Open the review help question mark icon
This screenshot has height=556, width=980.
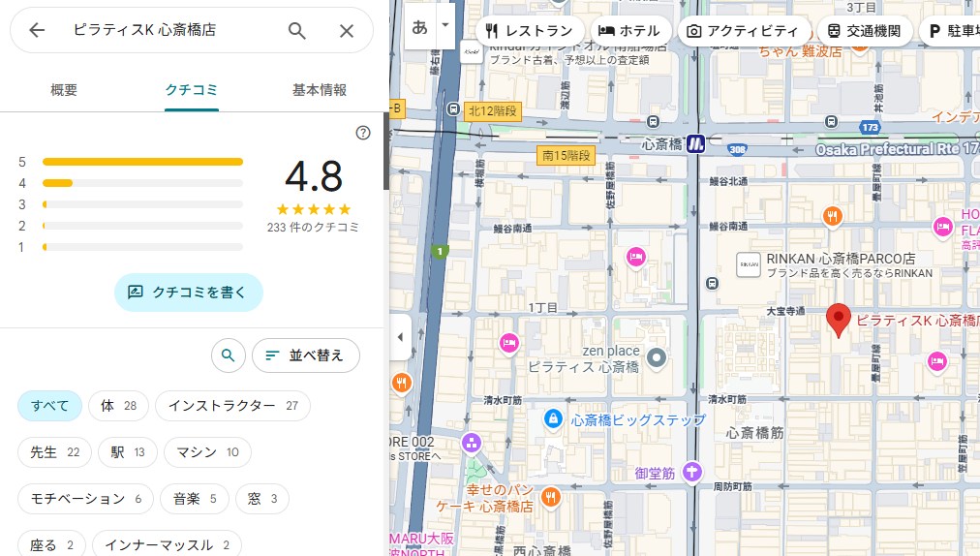tap(363, 133)
